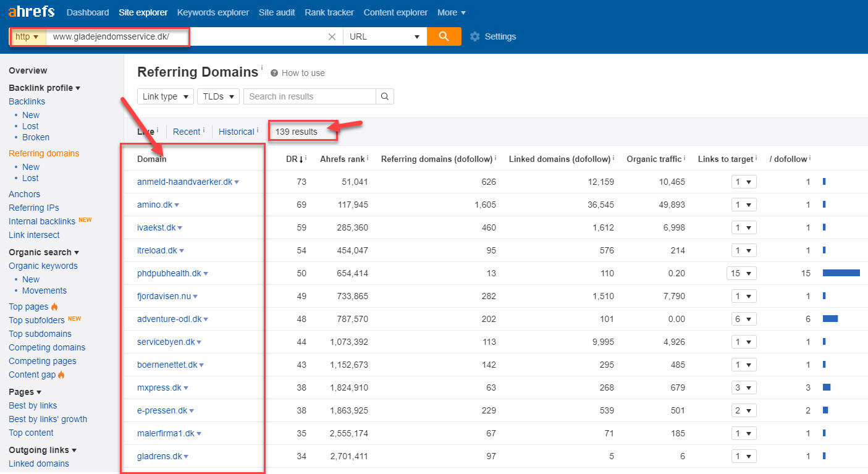This screenshot has width=868, height=474.
Task: Click the How to use help icon
Action: pos(274,73)
